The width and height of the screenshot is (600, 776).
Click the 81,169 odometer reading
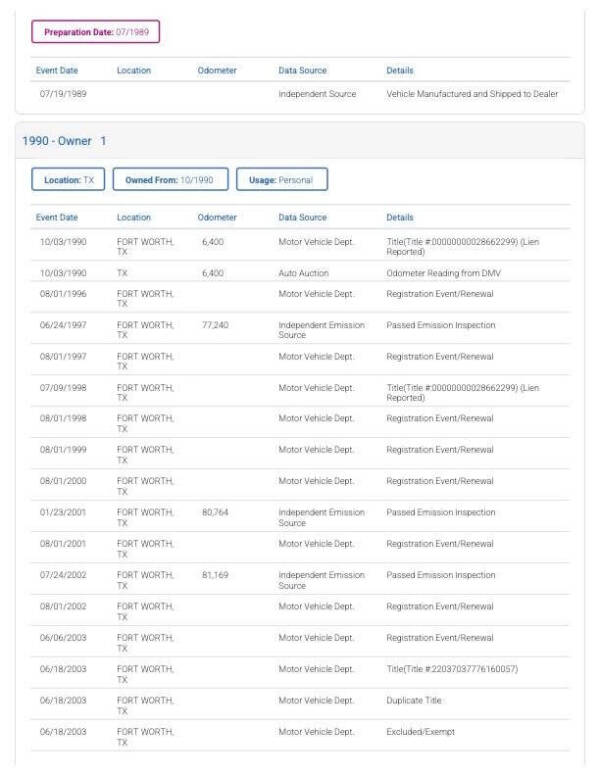(x=216, y=575)
